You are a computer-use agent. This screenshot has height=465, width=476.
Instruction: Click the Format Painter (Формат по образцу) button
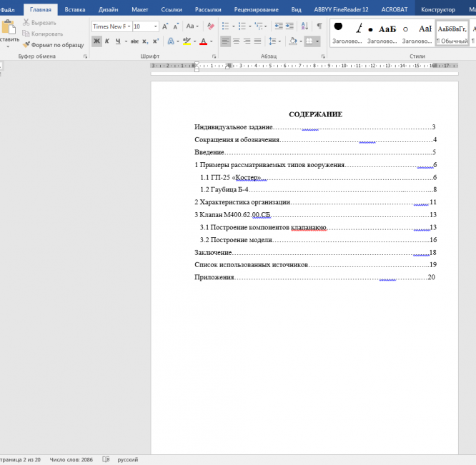52,44
